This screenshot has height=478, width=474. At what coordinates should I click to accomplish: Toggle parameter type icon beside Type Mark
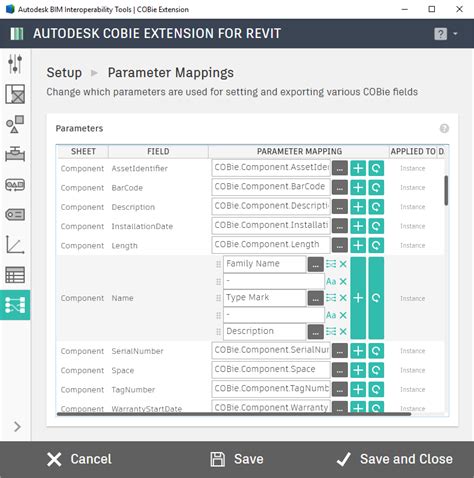tap(331, 298)
